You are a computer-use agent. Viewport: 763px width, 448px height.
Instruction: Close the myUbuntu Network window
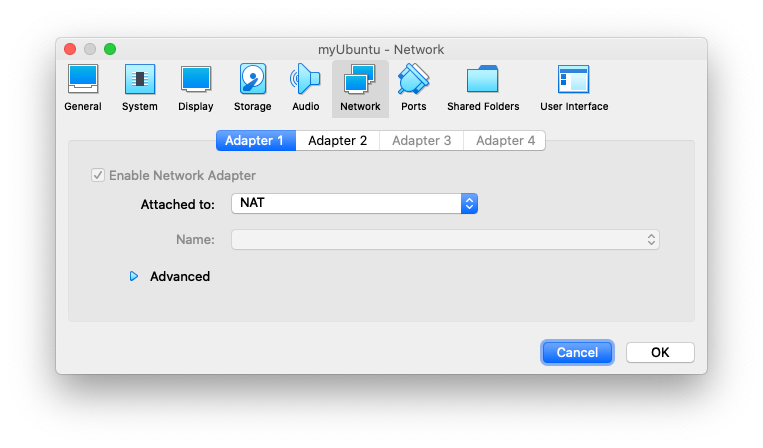[70, 49]
